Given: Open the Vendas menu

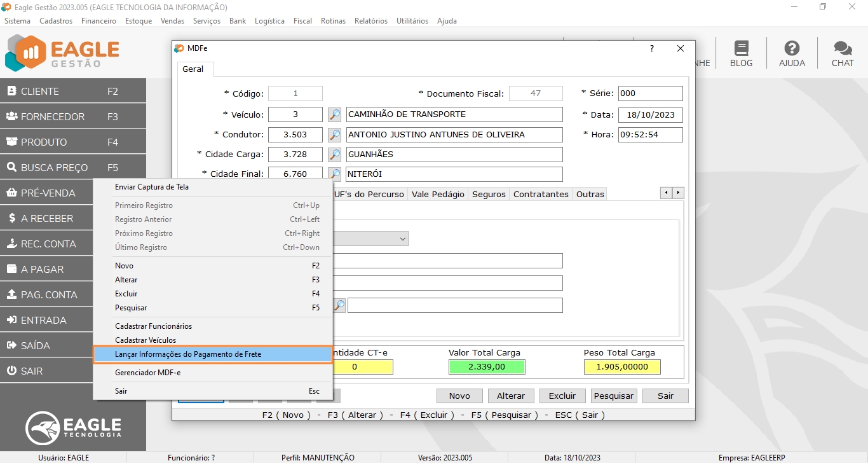Looking at the screenshot, I should 172,21.
